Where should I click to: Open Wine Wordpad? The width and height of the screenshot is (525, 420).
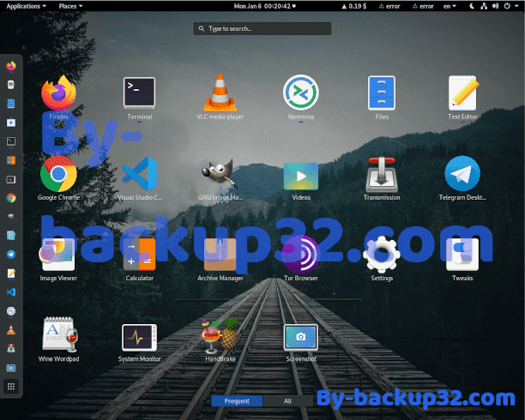(x=59, y=334)
